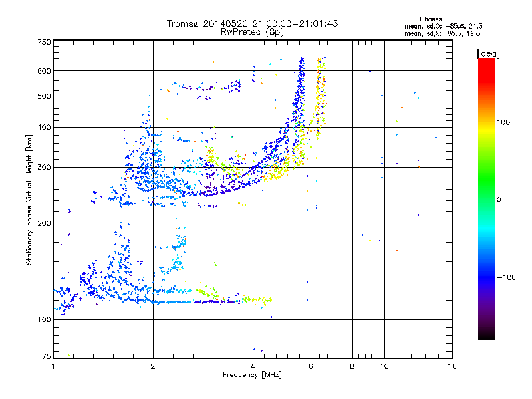Click the "16" MHz frequency axis label
Screen dimensions: 532x399
(452, 366)
